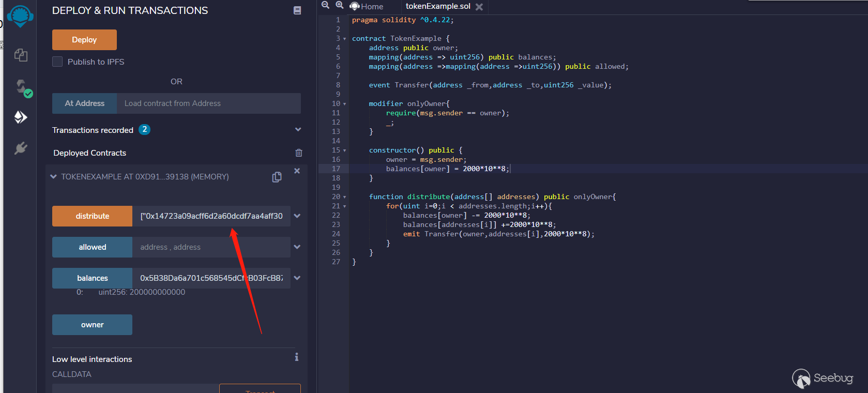Click the zoom out magnifier icon
Image resolution: width=868 pixels, height=393 pixels.
pyautogui.click(x=325, y=5)
